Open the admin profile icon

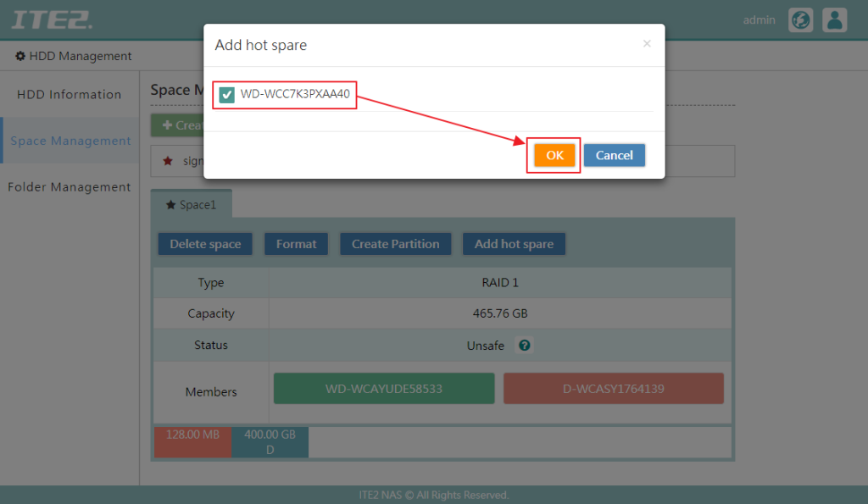point(834,19)
